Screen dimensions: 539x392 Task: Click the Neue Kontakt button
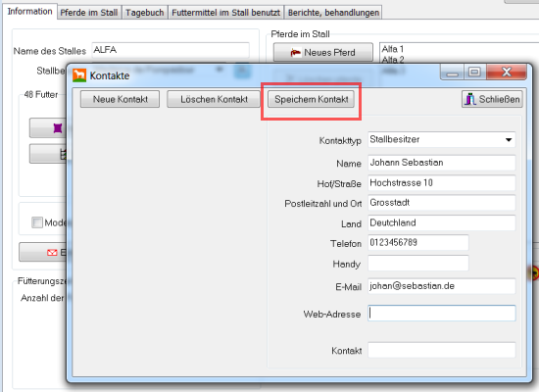[x=120, y=99]
